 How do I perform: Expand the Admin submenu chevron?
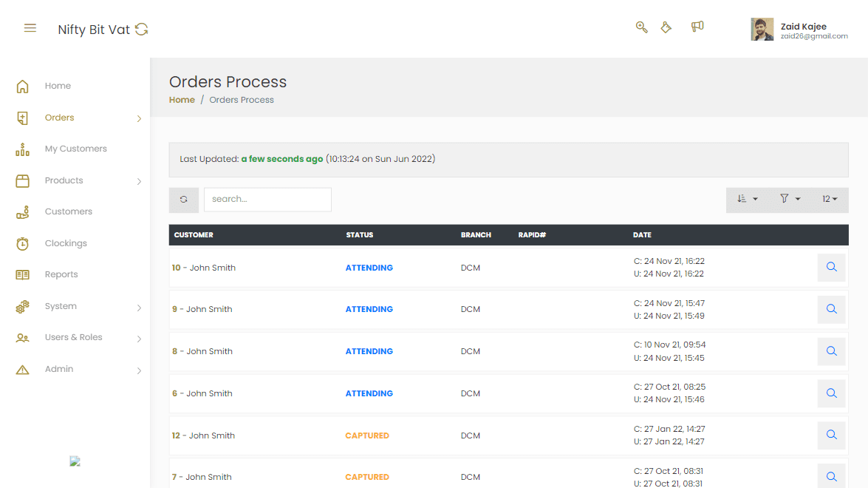pyautogui.click(x=139, y=370)
